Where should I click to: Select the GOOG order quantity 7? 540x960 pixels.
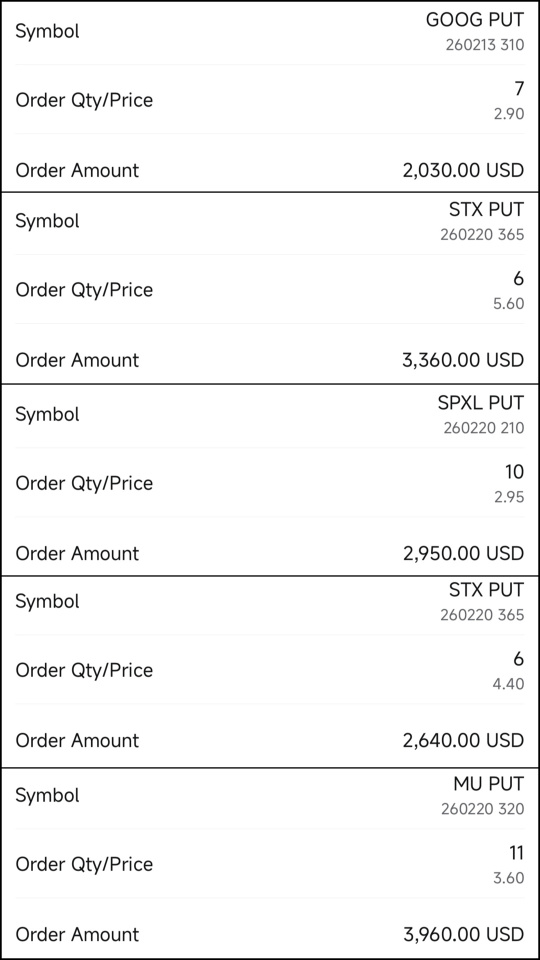[x=519, y=89]
